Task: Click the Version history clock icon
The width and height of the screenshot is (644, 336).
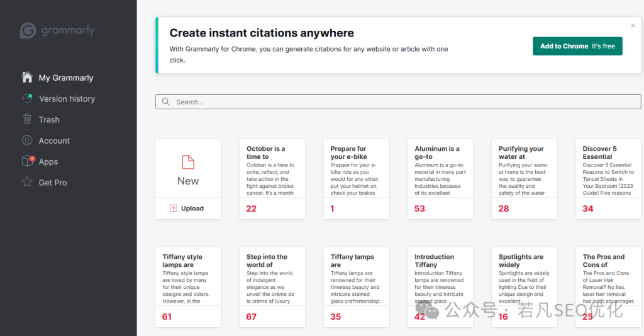Action: point(27,99)
